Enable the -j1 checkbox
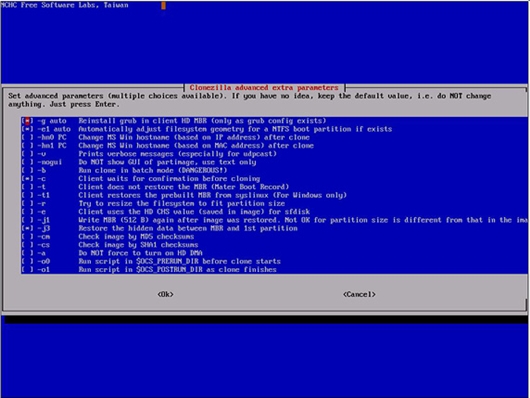The width and height of the screenshot is (530, 398). pyautogui.click(x=27, y=220)
